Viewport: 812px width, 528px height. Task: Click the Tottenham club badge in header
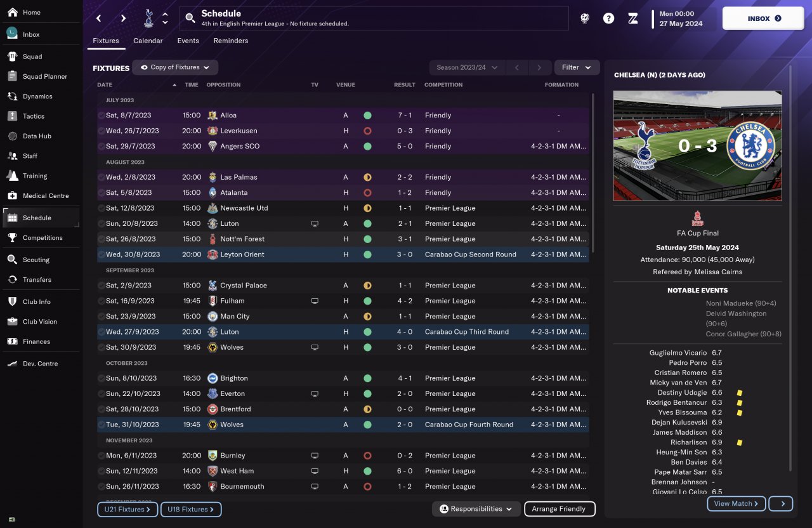click(x=150, y=18)
